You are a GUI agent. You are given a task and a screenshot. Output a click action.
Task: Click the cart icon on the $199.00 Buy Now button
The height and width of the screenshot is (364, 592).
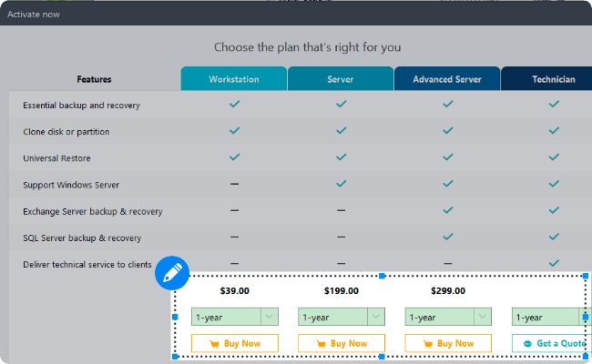(x=321, y=344)
